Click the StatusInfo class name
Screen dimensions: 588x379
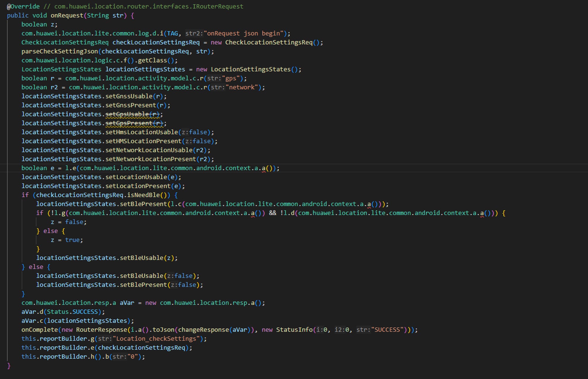[294, 330]
